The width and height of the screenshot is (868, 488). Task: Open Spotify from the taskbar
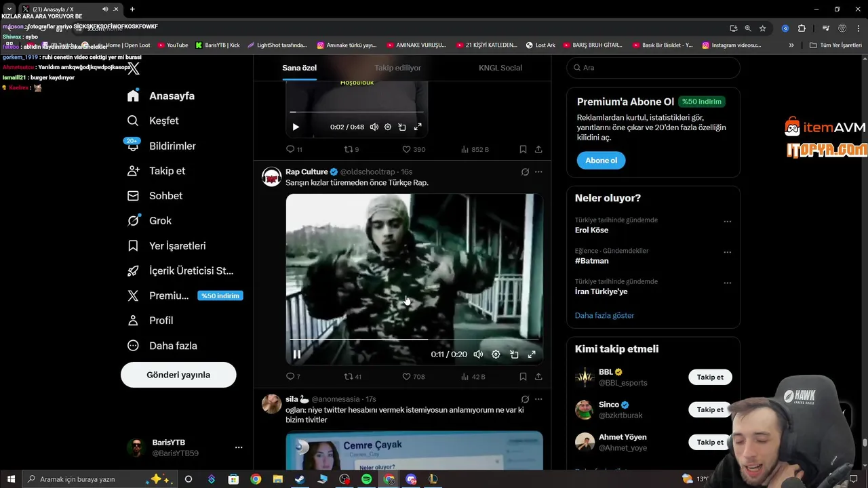pos(366,479)
